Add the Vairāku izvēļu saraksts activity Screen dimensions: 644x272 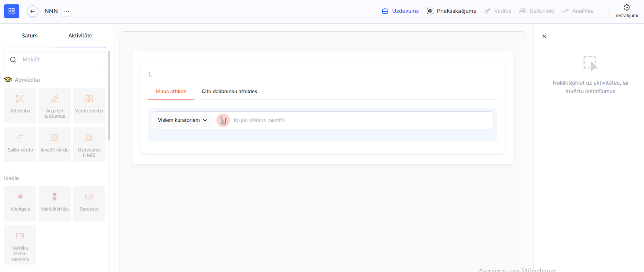click(20, 245)
